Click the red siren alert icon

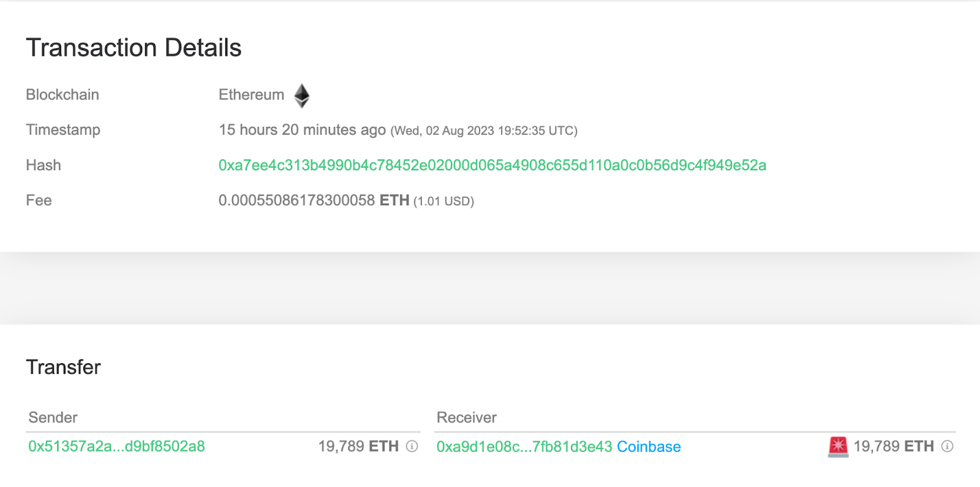click(x=838, y=447)
